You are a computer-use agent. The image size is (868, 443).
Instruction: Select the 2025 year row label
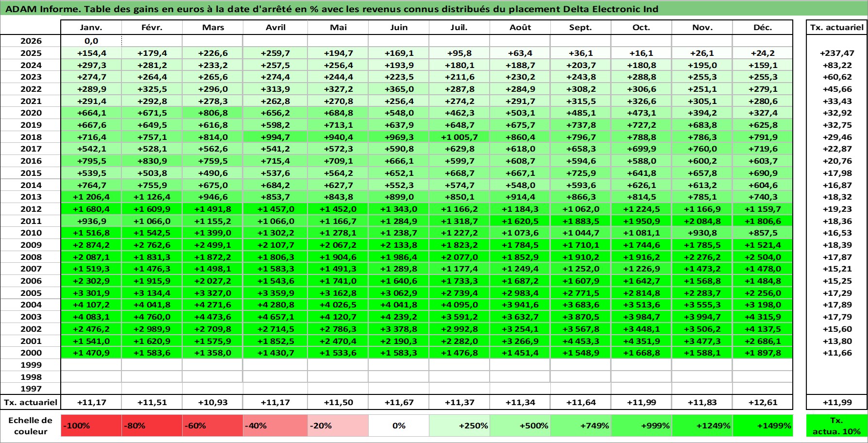(x=31, y=53)
